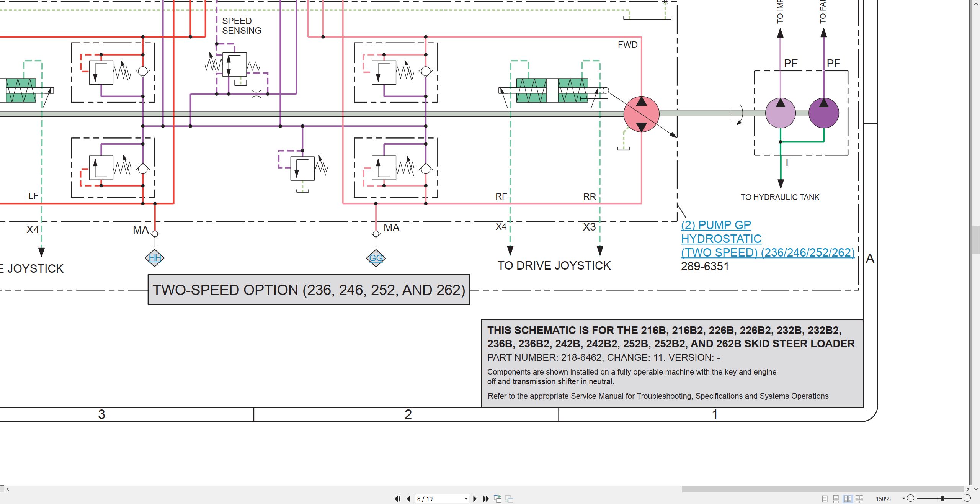Screen dimensions: 980x504
Task: Click the light purple gear pump symbol
Action: 780,113
